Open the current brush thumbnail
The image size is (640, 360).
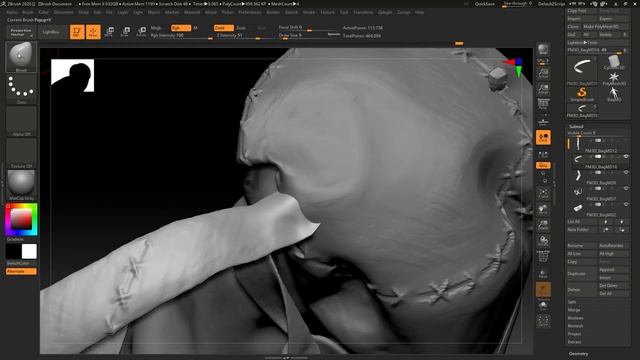coord(21,57)
